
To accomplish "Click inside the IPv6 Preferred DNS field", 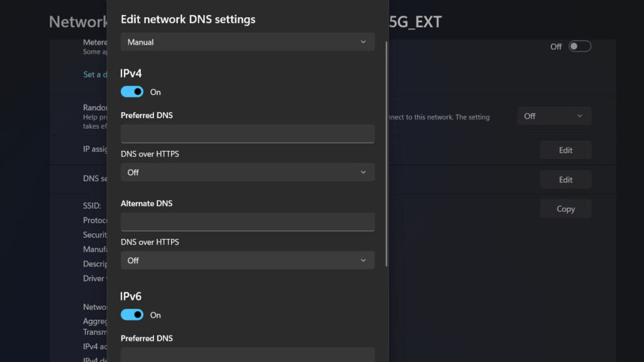I will point(247,356).
